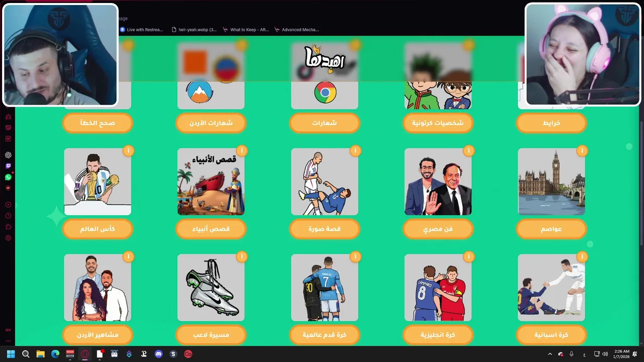Click the info icon on the مشاهير الأردن card

[x=128, y=256]
